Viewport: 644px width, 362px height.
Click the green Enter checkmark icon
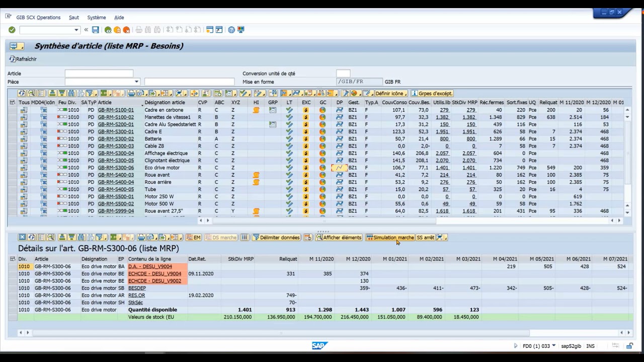[x=12, y=30]
